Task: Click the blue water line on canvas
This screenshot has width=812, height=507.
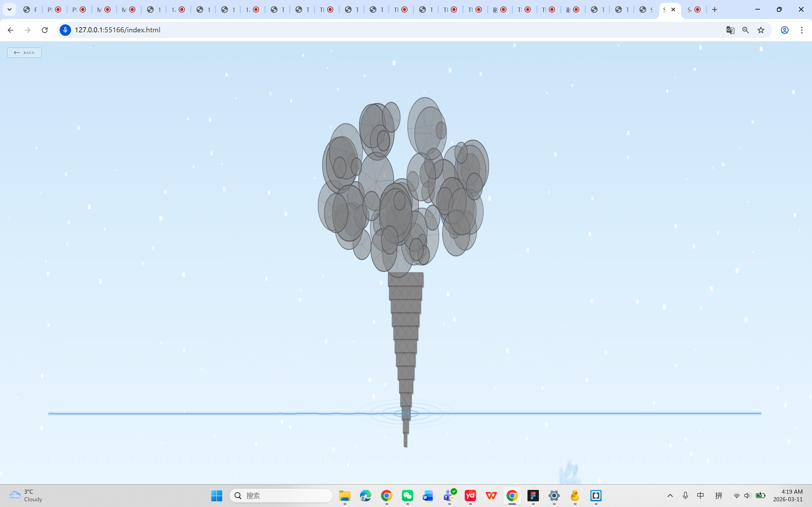Action: pos(201,414)
